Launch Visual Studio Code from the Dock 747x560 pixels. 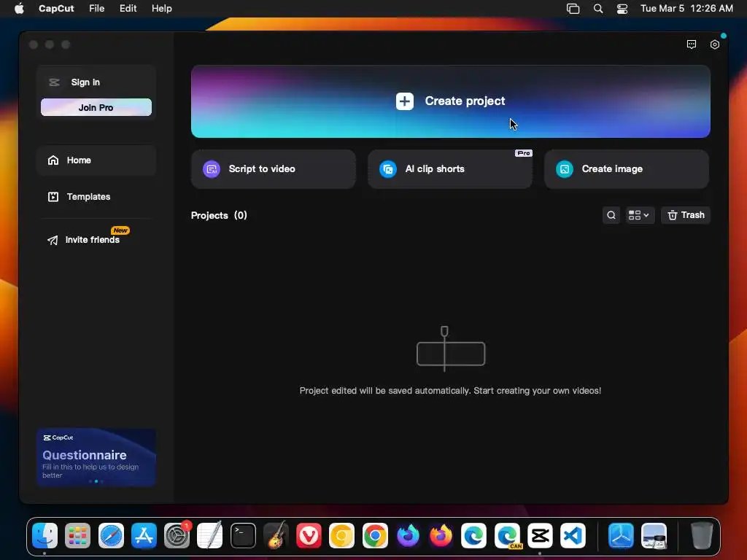tap(573, 536)
